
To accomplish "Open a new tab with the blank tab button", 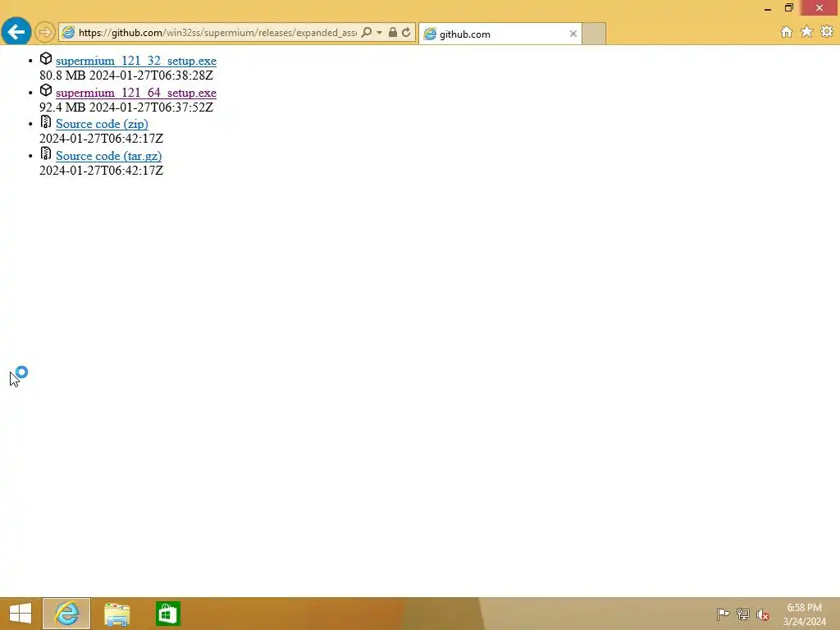I will [x=594, y=34].
